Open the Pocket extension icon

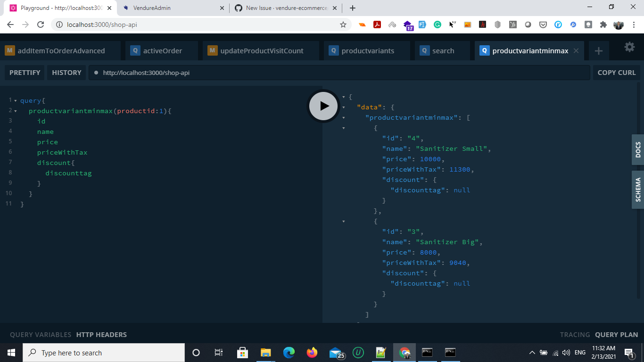[x=543, y=24]
